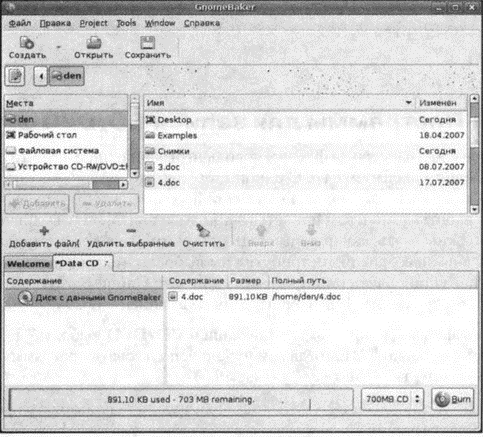Click the 891.10 KB size cell
This screenshot has height=437, width=483.
point(248,297)
